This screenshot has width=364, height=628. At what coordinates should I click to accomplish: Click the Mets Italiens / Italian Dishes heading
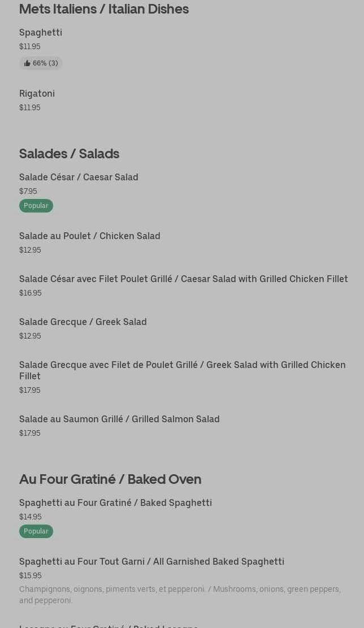pyautogui.click(x=104, y=9)
